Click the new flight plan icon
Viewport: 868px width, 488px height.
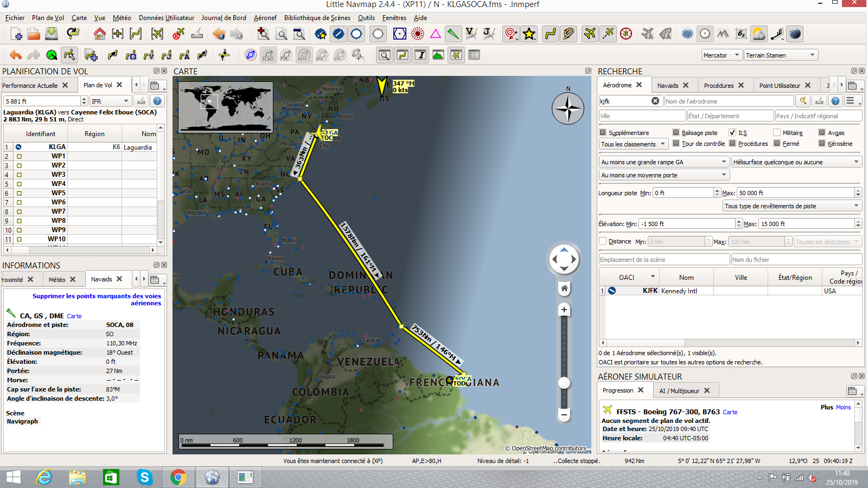tap(16, 34)
